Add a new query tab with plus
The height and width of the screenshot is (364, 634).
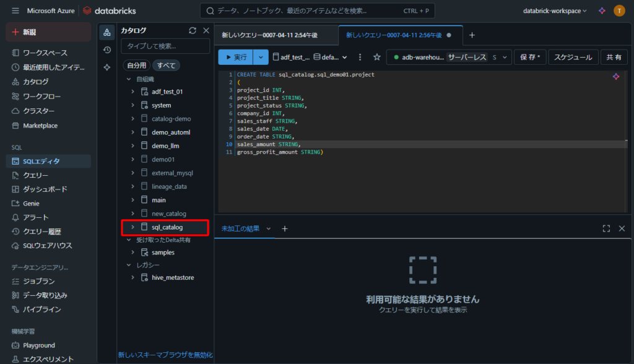point(472,35)
